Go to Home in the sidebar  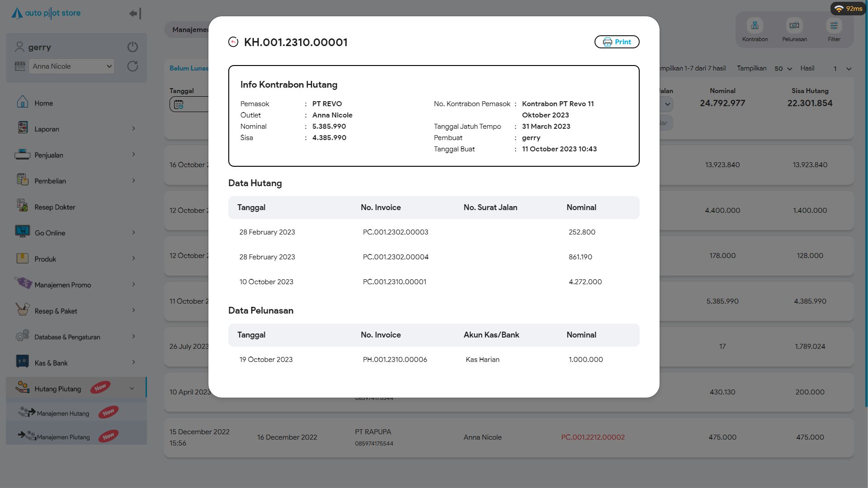43,103
